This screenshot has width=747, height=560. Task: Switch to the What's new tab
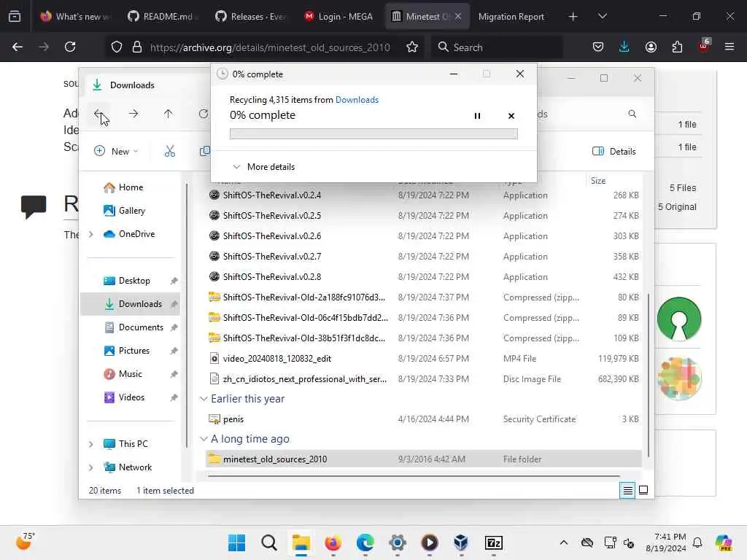(76, 17)
